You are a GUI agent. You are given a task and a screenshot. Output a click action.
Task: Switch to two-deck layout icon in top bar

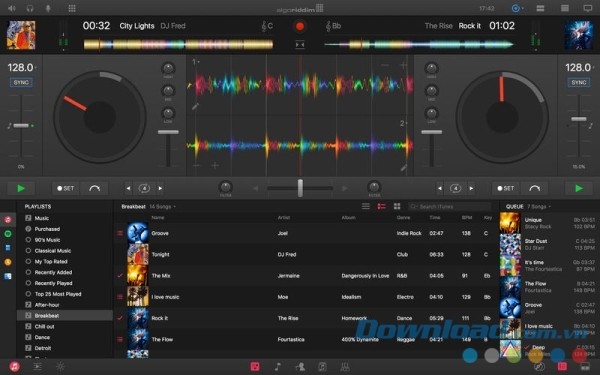[540, 8]
